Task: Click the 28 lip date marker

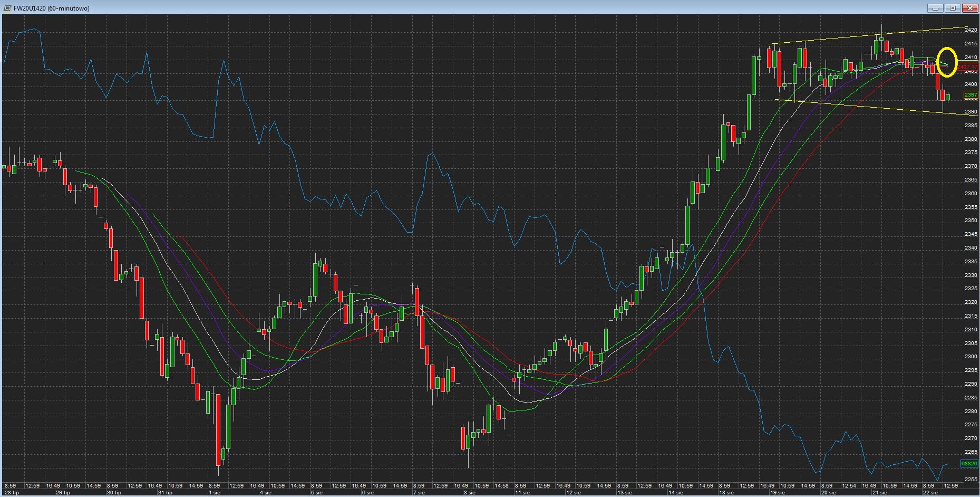Action: (12, 493)
